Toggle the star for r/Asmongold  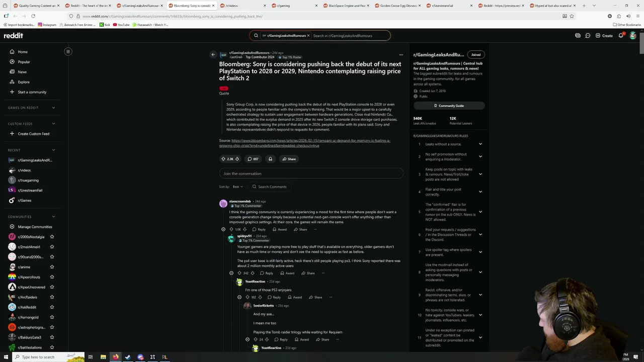coord(52,317)
